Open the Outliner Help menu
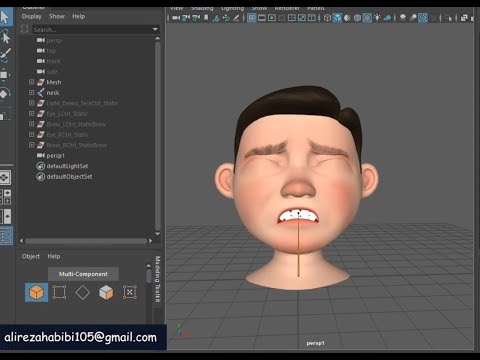 point(78,16)
